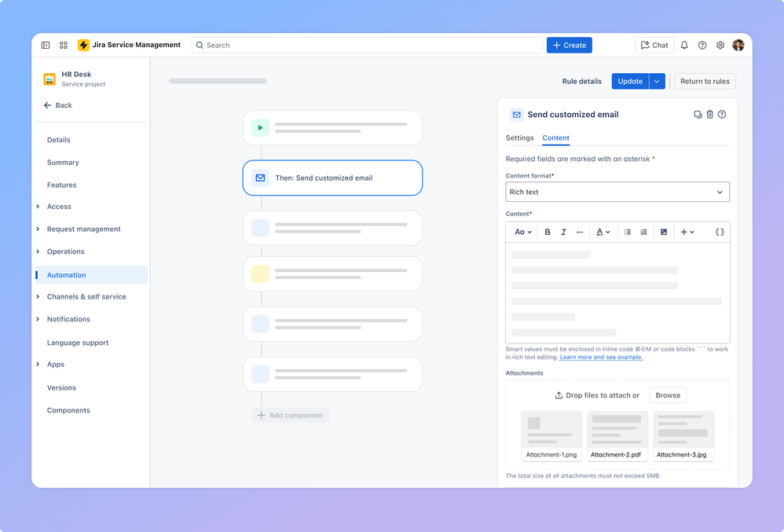Switch to the Content tab
The image size is (784, 532).
(x=556, y=138)
